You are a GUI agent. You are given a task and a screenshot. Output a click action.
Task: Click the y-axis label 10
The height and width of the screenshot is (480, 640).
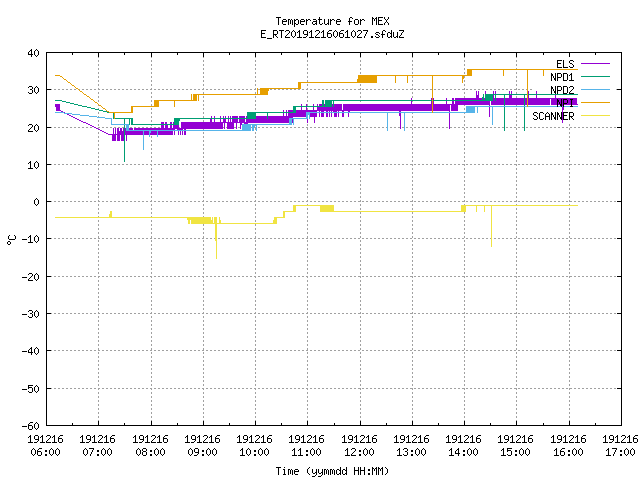tap(33, 165)
